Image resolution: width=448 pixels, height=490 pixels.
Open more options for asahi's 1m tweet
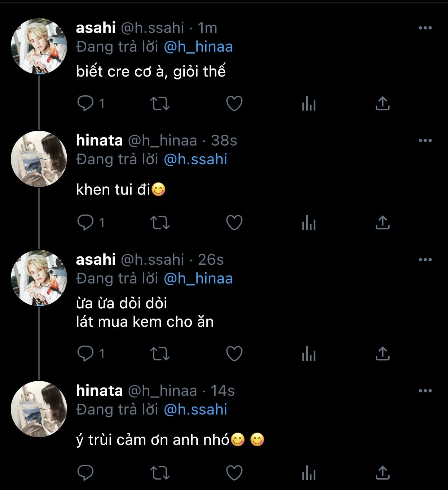[x=425, y=28]
